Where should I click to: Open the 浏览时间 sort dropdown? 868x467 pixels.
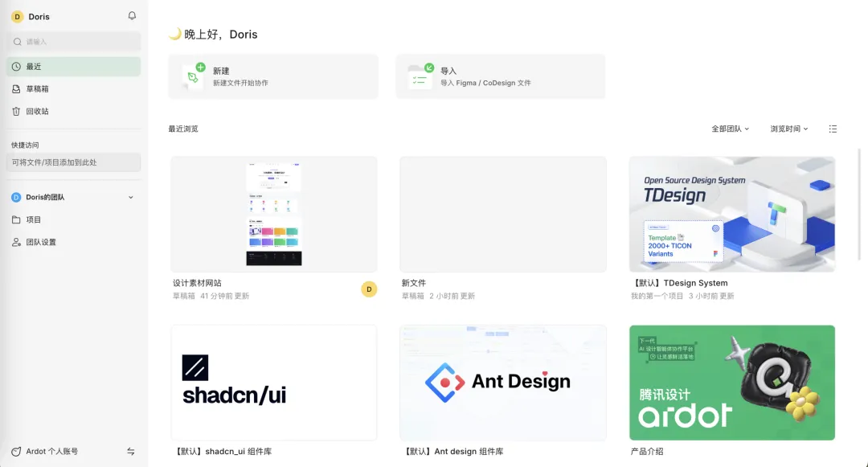click(789, 129)
